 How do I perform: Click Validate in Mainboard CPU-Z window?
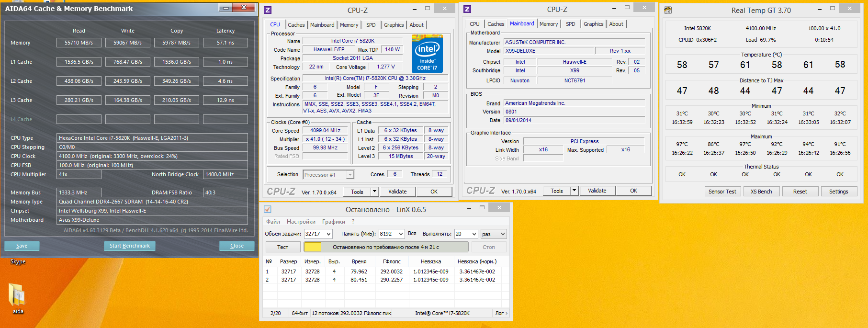[597, 191]
